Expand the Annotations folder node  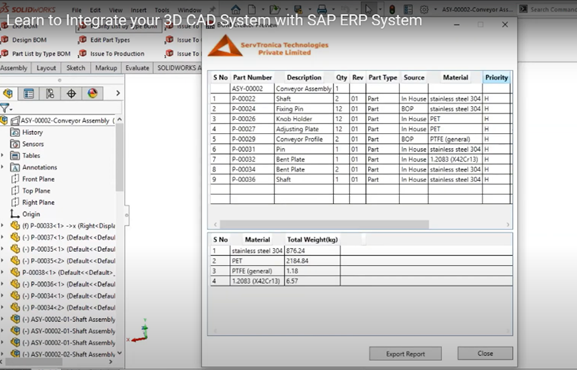click(3, 167)
